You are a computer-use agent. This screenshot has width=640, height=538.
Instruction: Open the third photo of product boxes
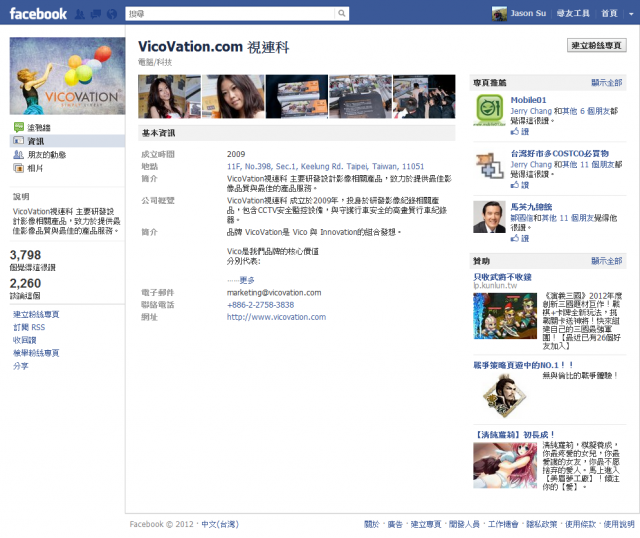coord(297,97)
